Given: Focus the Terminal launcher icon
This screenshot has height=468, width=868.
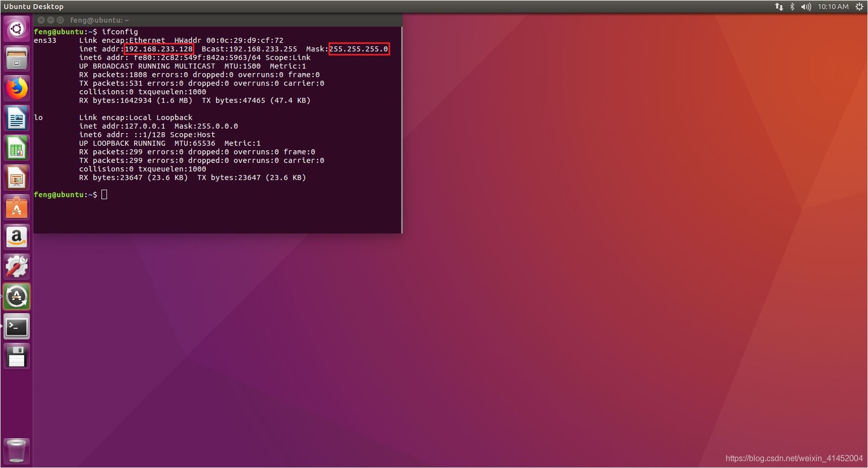Looking at the screenshot, I should [17, 327].
